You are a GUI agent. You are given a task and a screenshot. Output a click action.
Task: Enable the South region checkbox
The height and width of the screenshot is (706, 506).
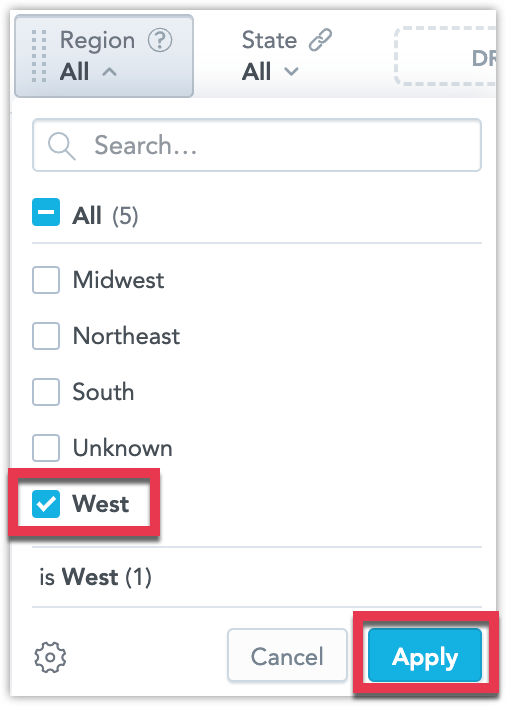pyautogui.click(x=46, y=392)
